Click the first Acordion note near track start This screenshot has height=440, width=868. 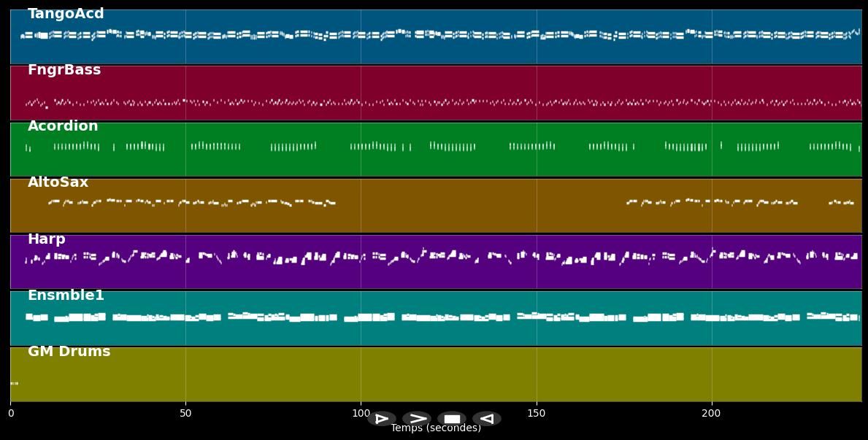click(x=28, y=148)
